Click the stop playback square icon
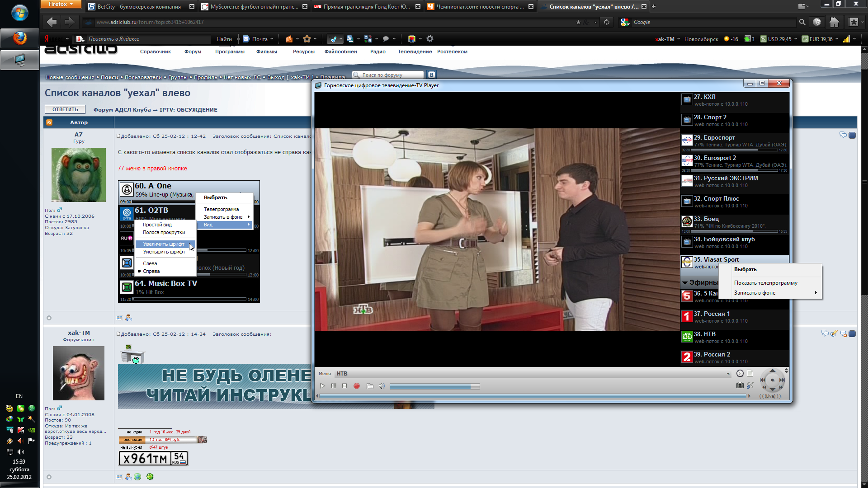 [344, 386]
